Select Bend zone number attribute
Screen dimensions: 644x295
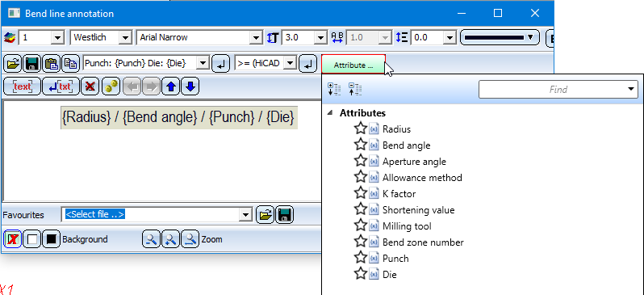(x=423, y=242)
